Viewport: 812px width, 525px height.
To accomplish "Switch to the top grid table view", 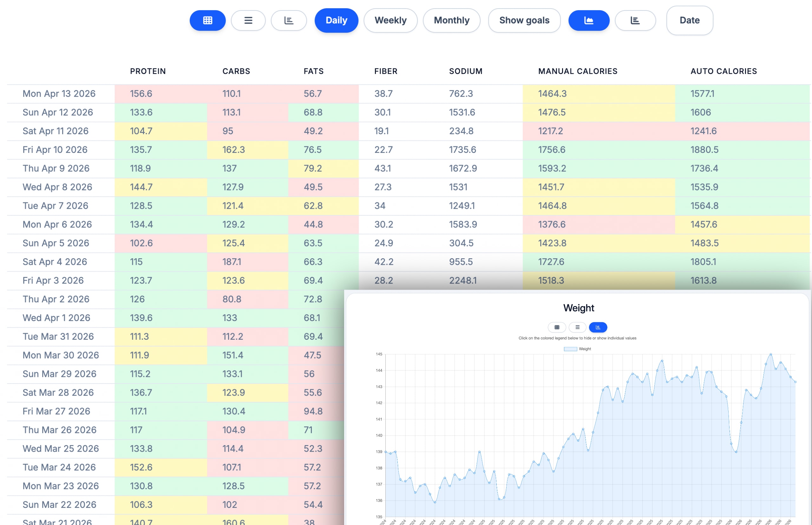I will point(207,20).
